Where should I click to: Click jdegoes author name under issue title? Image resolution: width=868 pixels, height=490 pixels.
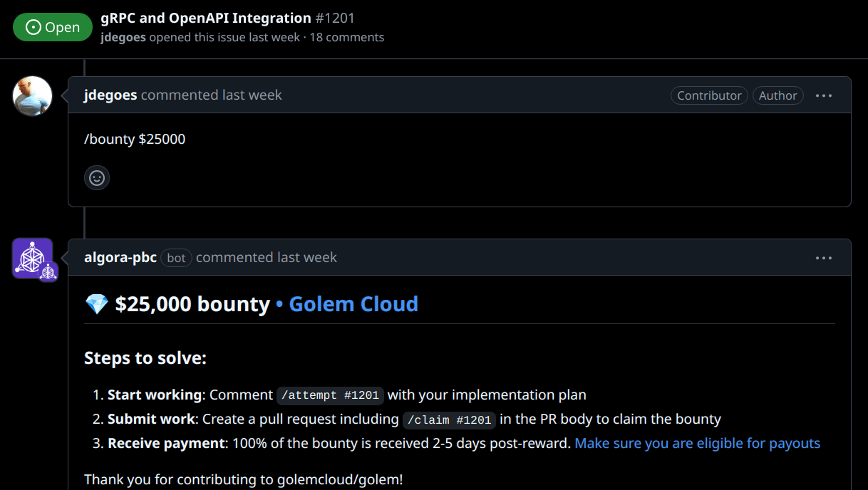point(123,37)
